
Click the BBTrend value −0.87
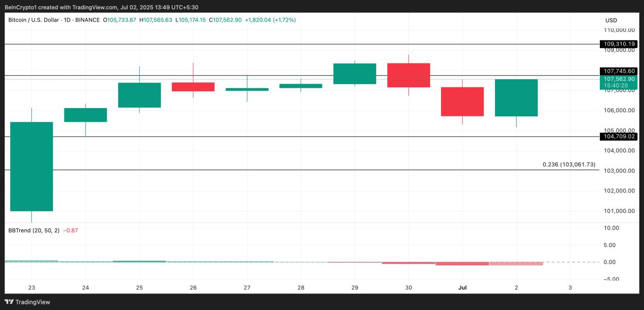click(x=70, y=230)
